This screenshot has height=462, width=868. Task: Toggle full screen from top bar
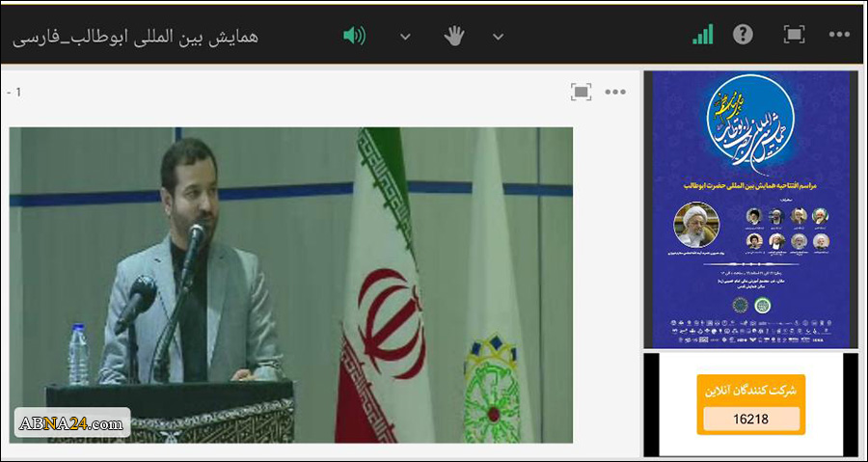pyautogui.click(x=795, y=35)
